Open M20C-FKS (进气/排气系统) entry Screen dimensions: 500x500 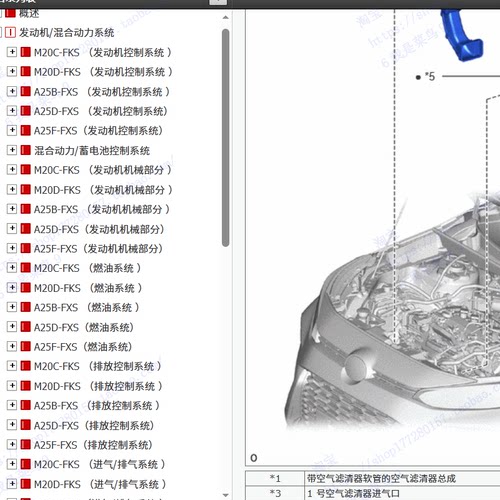[x=100, y=464]
